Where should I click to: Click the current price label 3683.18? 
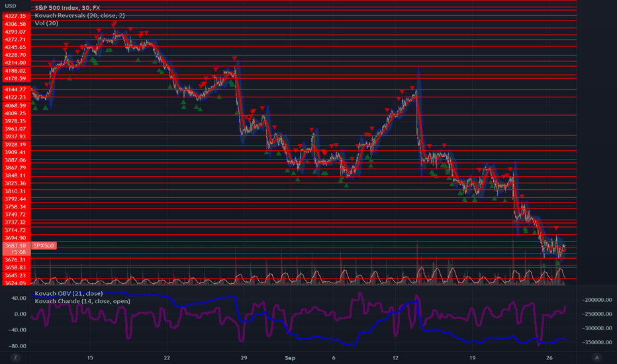click(15, 246)
